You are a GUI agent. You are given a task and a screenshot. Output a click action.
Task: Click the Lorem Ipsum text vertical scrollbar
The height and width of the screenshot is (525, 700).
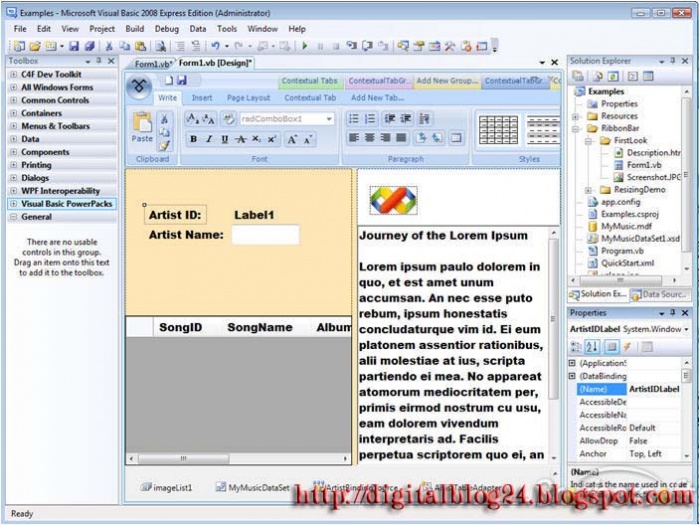[553, 346]
